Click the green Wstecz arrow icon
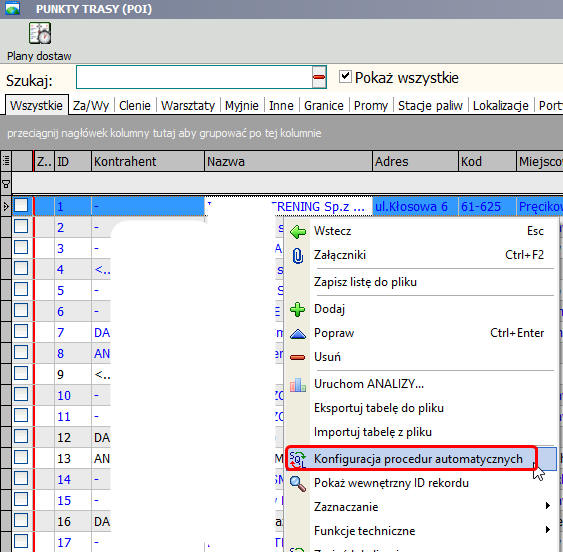Screen dimensions: 563x552 (298, 232)
